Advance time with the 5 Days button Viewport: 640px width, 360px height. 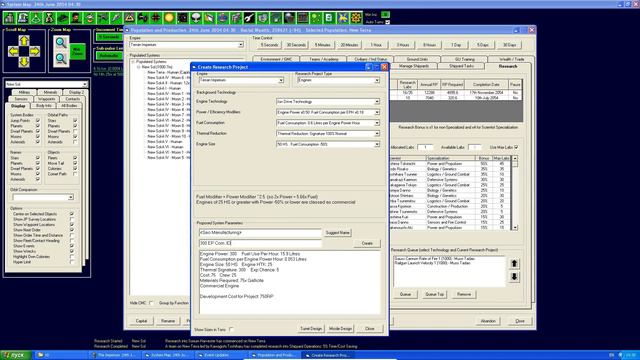point(483,45)
